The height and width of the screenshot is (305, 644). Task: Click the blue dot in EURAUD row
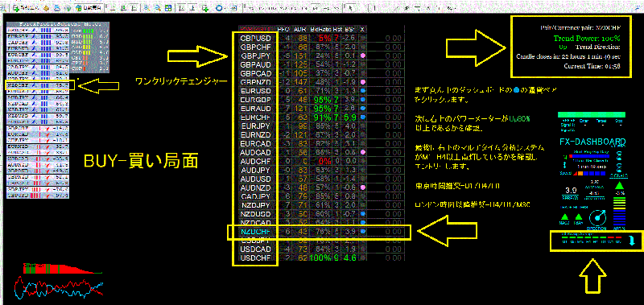[363, 109]
